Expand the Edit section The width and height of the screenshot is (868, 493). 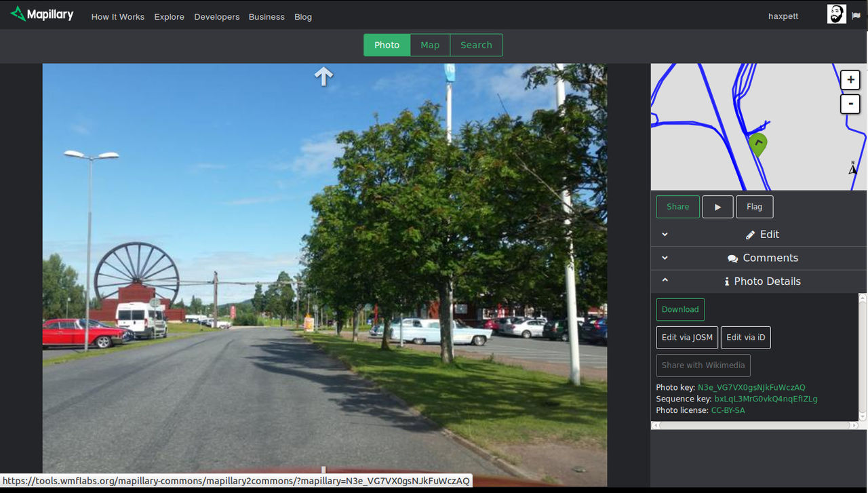tap(665, 234)
